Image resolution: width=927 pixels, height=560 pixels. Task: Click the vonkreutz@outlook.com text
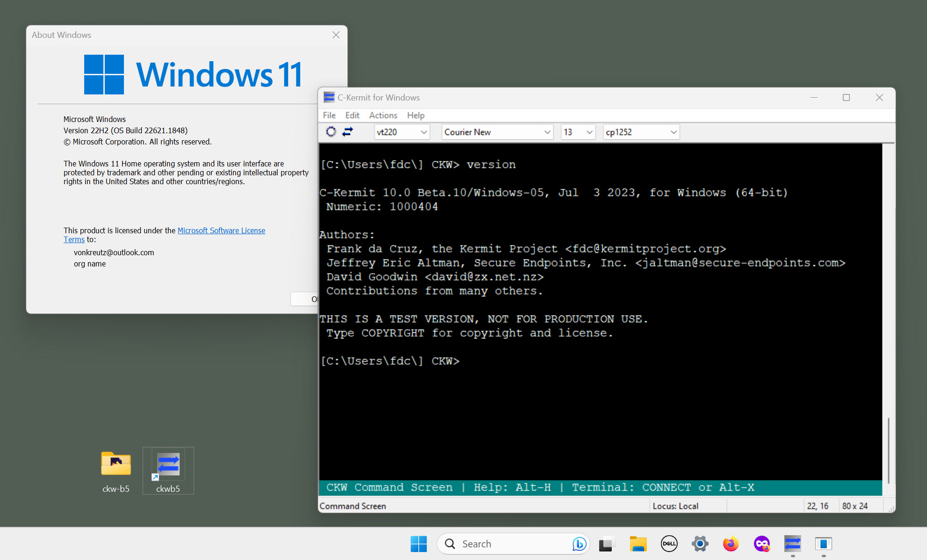[x=114, y=252]
